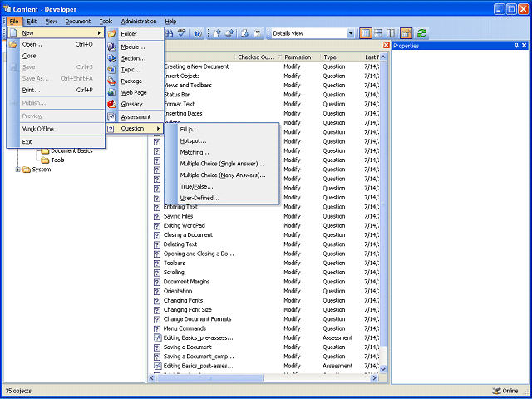Click vertical scrollbar up arrow in list
Viewport: 532px width, 399px height.
pos(383,57)
